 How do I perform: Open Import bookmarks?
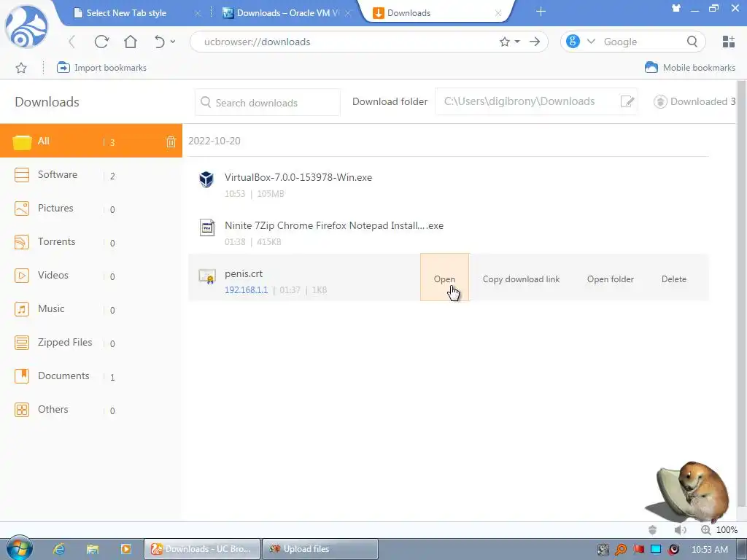click(101, 68)
